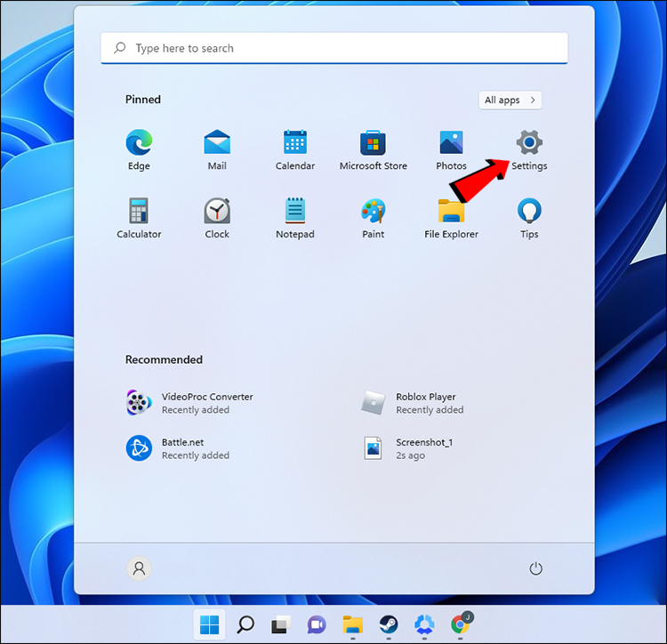The height and width of the screenshot is (644, 667).
Task: Open the Calendar pinned app
Action: point(294,149)
